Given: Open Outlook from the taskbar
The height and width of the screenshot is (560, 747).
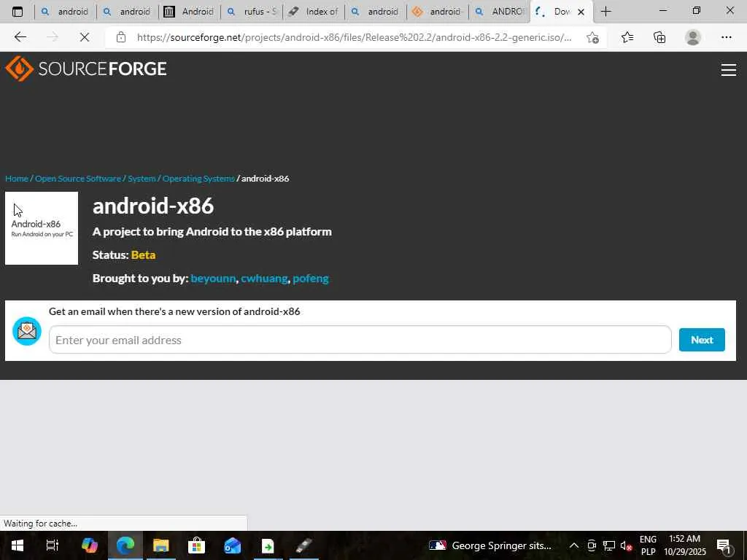Looking at the screenshot, I should click(232, 545).
